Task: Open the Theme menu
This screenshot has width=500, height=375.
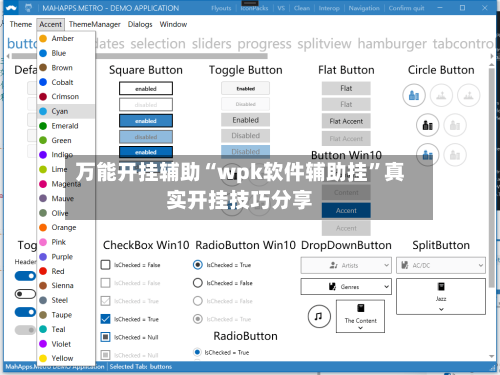Action: click(21, 24)
